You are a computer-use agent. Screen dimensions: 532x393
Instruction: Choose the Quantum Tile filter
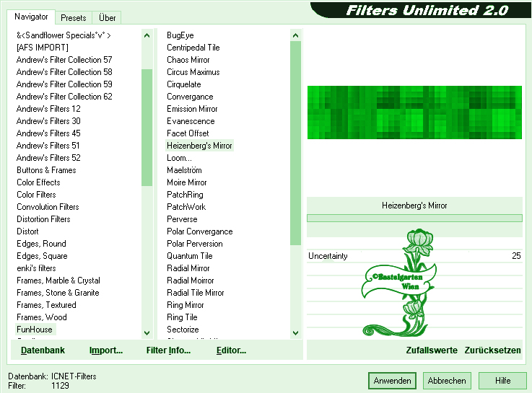coord(190,256)
